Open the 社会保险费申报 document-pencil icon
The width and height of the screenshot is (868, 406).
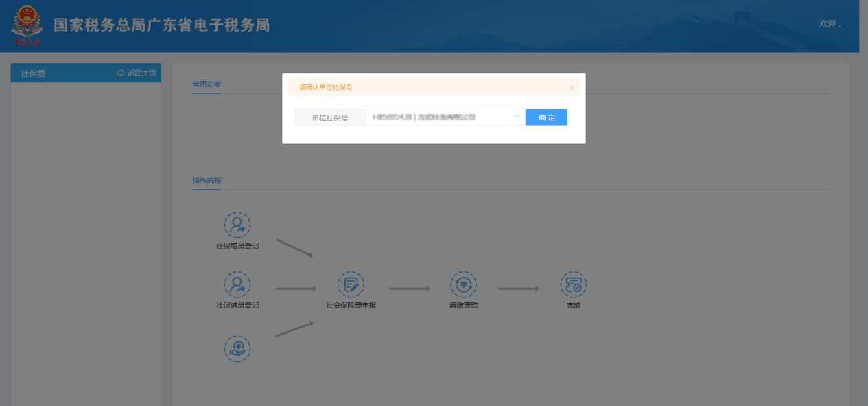click(x=351, y=284)
